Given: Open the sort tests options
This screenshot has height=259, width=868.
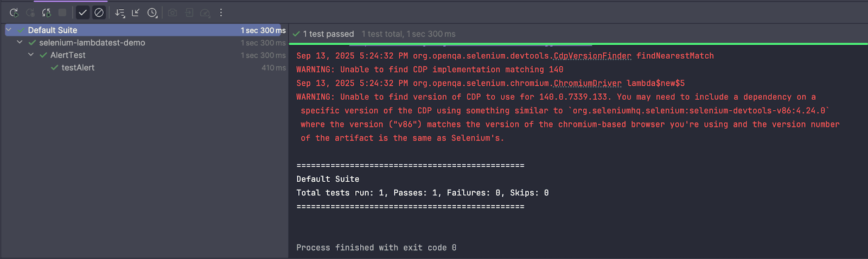Looking at the screenshot, I should coord(120,12).
